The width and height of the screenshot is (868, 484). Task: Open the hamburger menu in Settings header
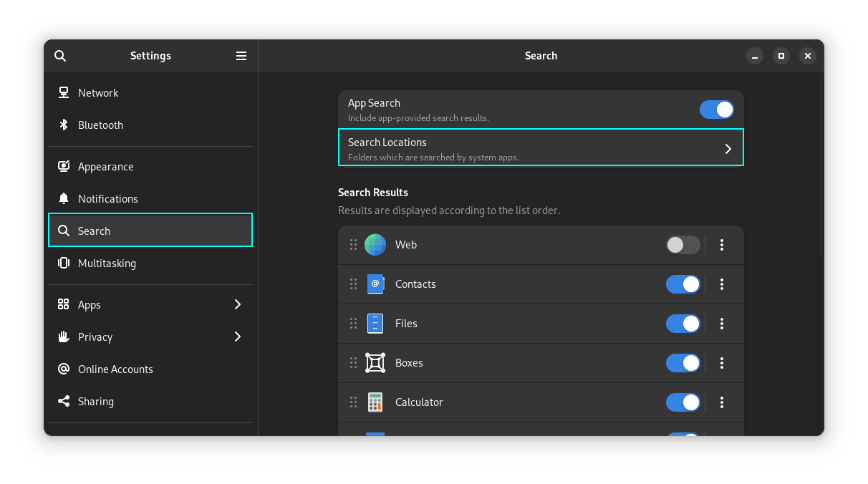[241, 56]
